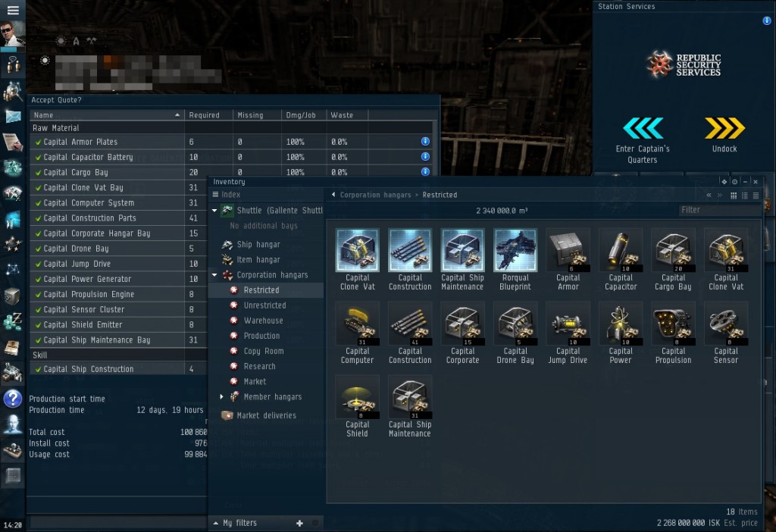This screenshot has width=776, height=532.
Task: Open the Item hangar
Action: tap(258, 260)
